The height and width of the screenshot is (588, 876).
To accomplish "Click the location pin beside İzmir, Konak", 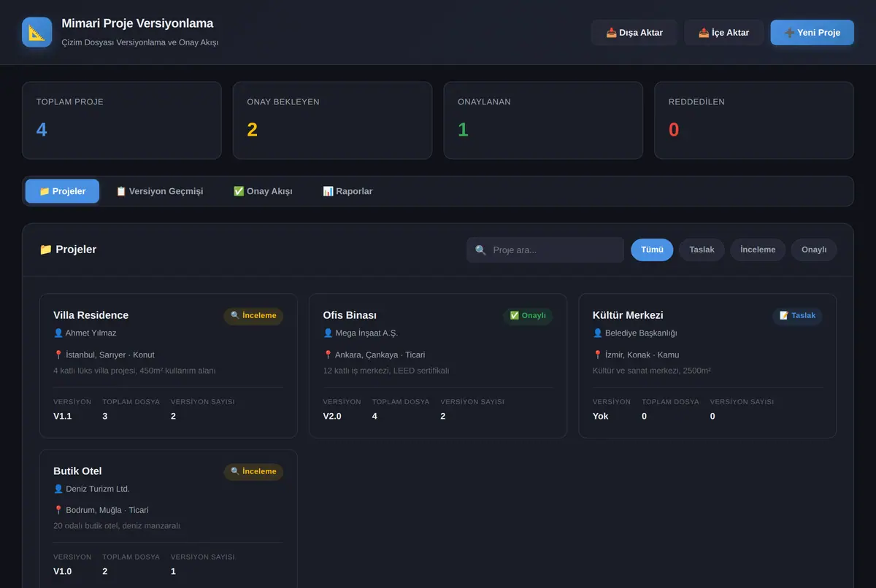I will pyautogui.click(x=598, y=355).
